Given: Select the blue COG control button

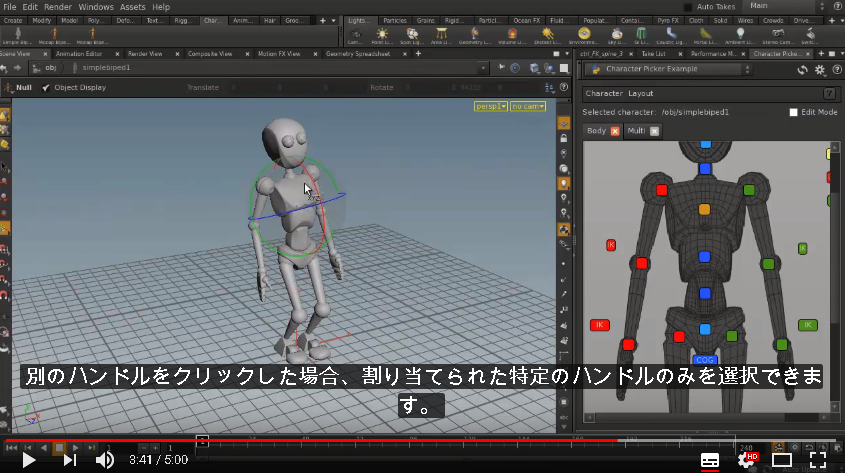Looking at the screenshot, I should (x=704, y=360).
